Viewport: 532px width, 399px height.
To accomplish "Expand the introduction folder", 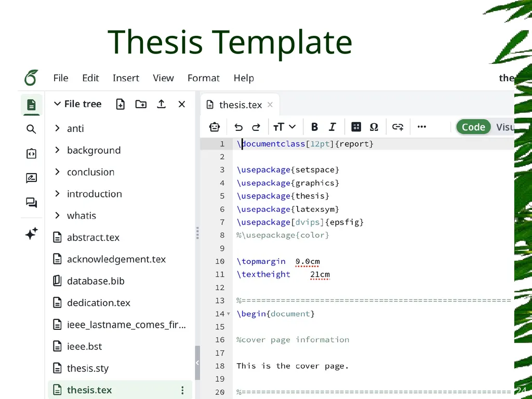I will click(57, 193).
